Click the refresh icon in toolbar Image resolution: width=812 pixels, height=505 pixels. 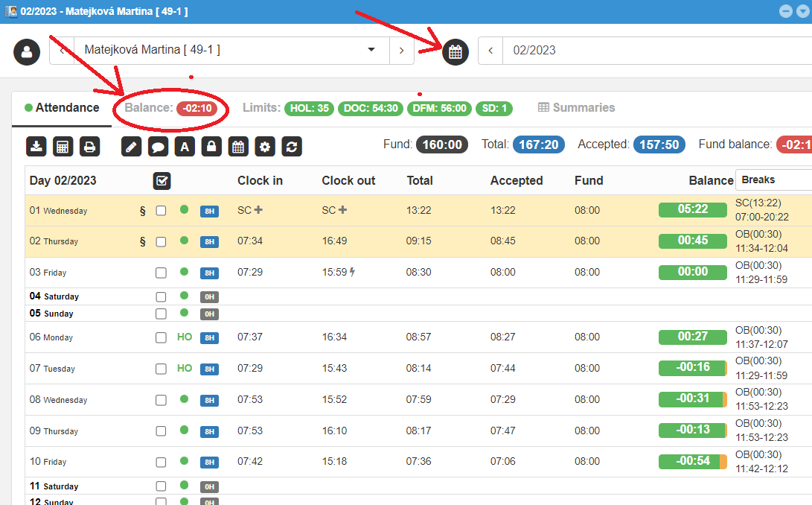tap(292, 146)
